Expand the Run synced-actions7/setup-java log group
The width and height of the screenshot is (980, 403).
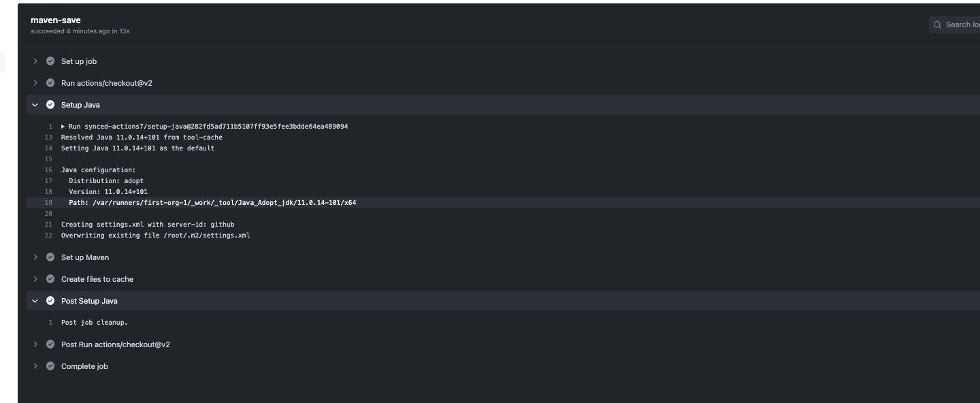pyautogui.click(x=63, y=127)
